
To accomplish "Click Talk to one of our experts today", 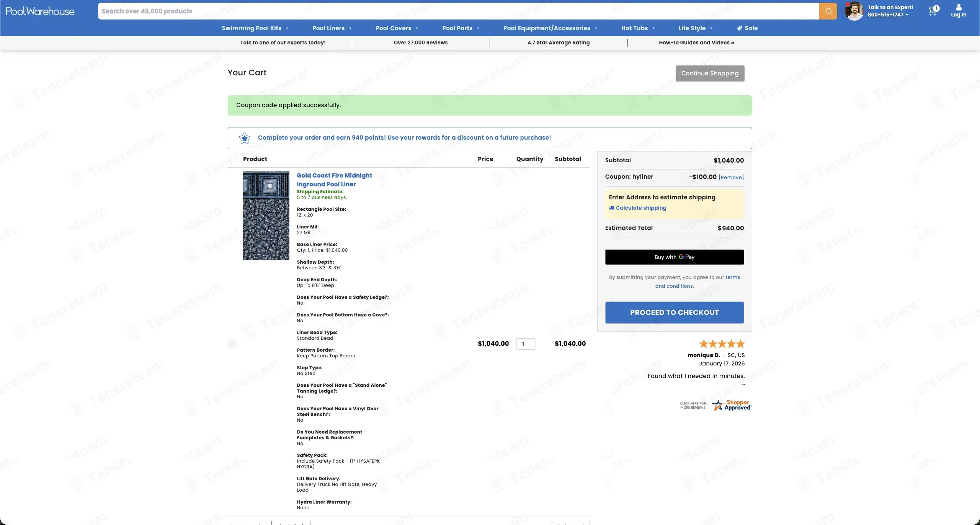I will point(283,43).
